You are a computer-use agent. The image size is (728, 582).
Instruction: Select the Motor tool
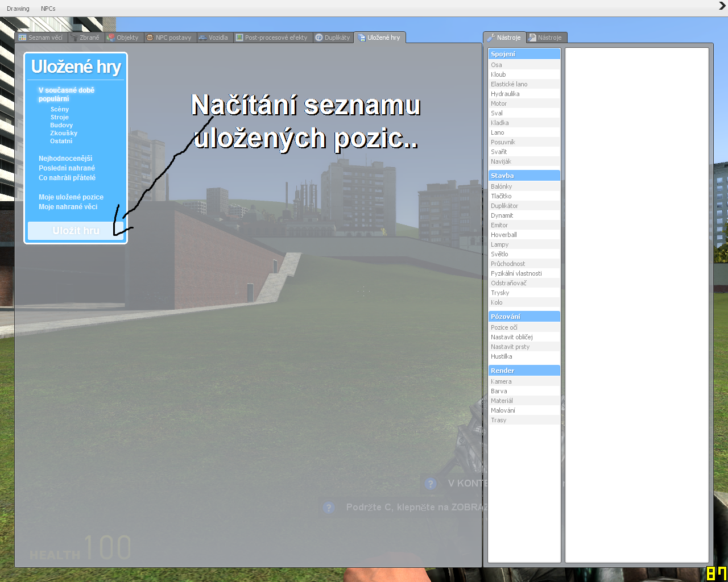(x=524, y=103)
